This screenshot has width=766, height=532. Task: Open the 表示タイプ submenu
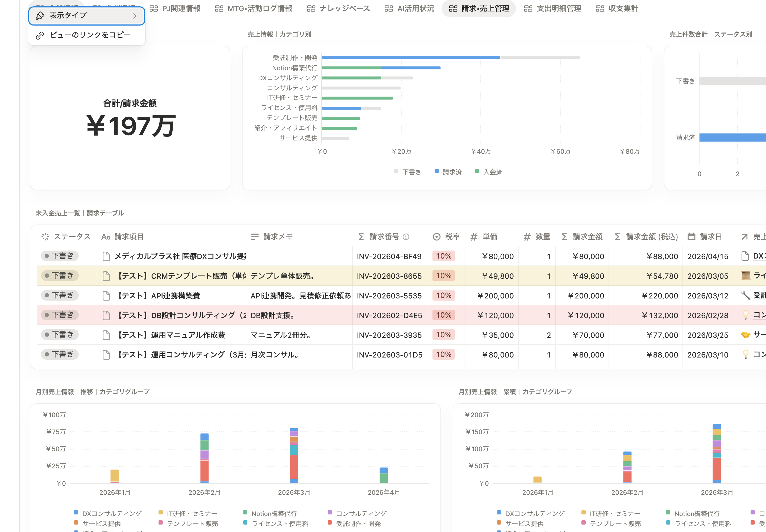point(87,16)
